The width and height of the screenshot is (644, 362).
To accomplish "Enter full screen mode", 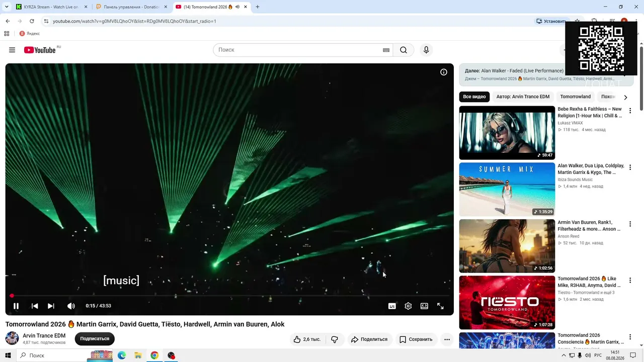I will [440, 306].
